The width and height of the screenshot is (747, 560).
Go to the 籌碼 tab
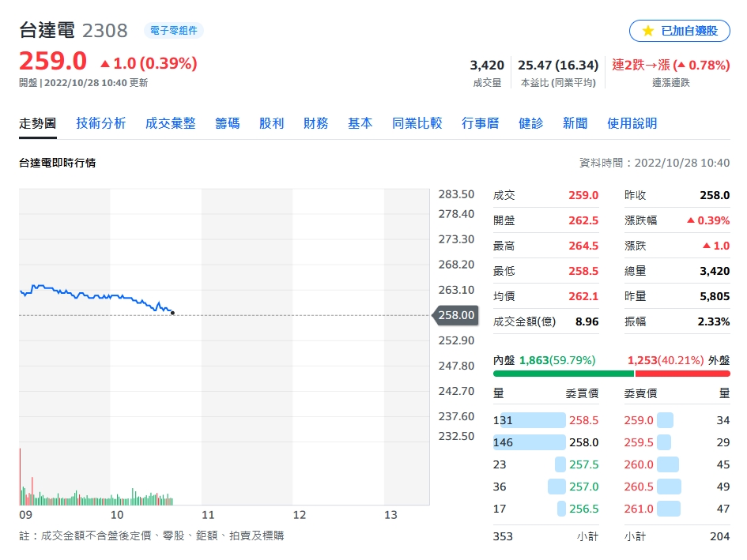point(227,124)
